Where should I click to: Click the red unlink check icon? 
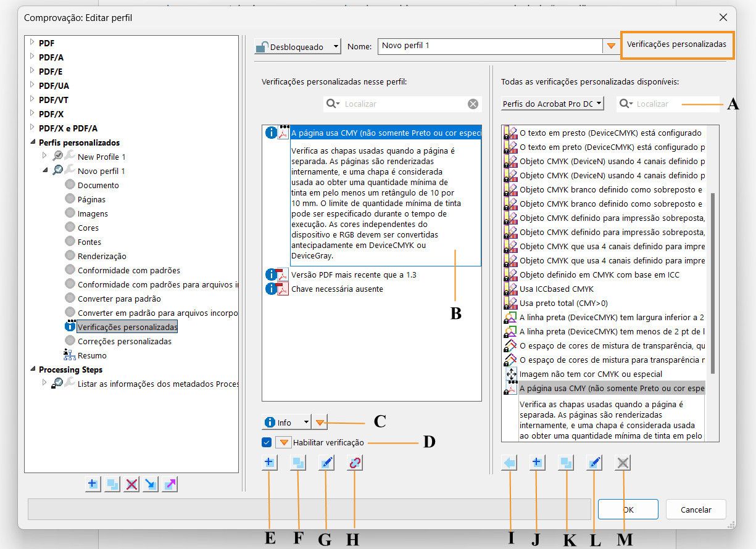click(x=355, y=463)
